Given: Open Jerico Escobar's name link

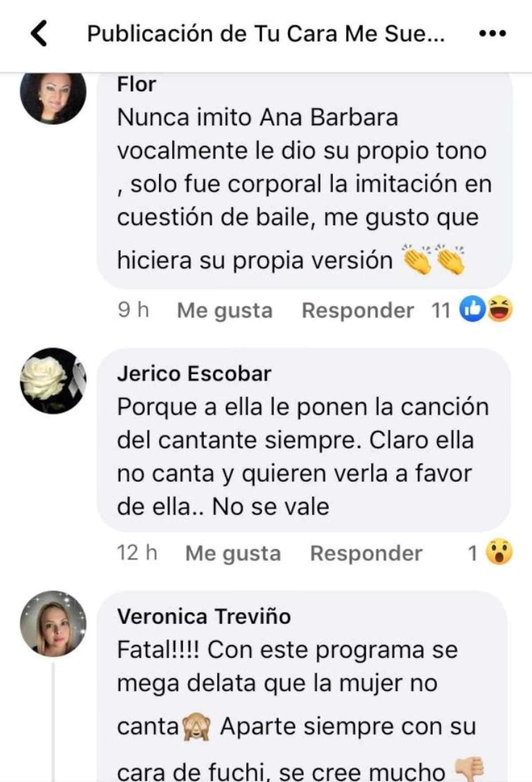Looking at the screenshot, I should click(x=194, y=373).
